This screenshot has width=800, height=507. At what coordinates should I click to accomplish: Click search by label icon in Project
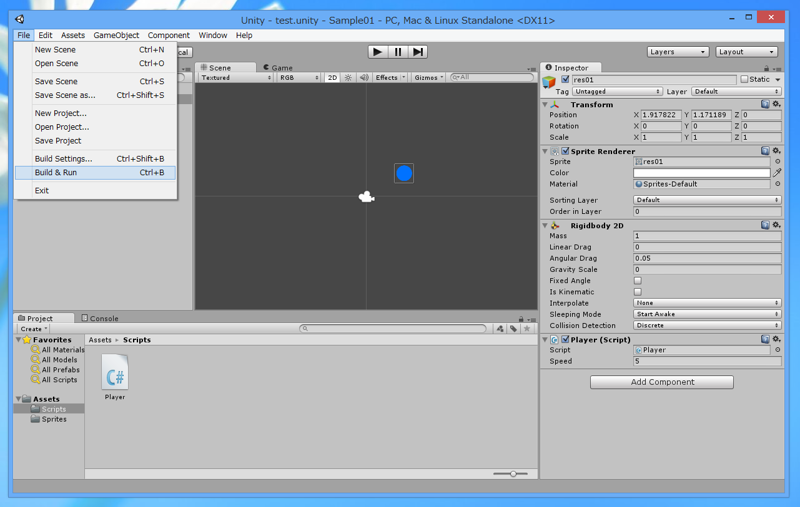click(513, 329)
